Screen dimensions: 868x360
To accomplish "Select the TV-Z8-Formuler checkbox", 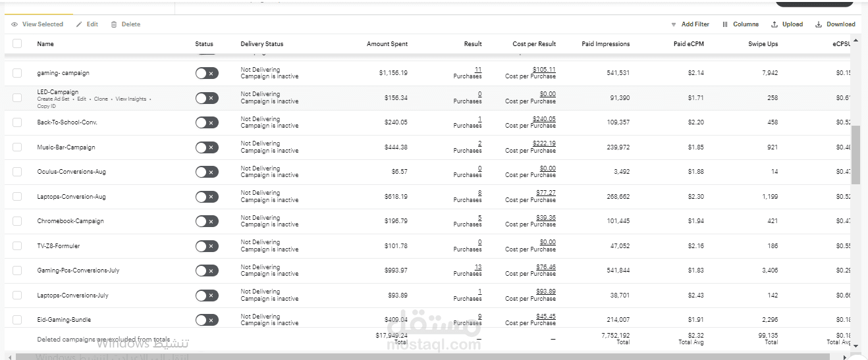I will (17, 246).
